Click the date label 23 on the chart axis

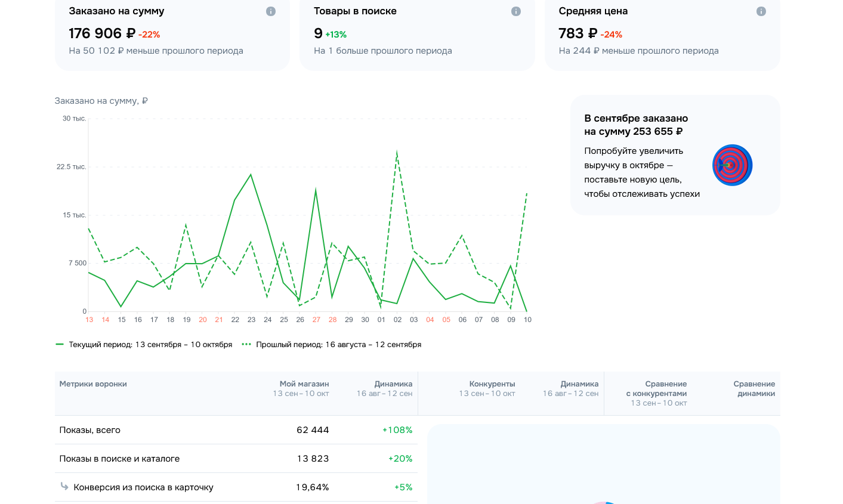pos(251,320)
